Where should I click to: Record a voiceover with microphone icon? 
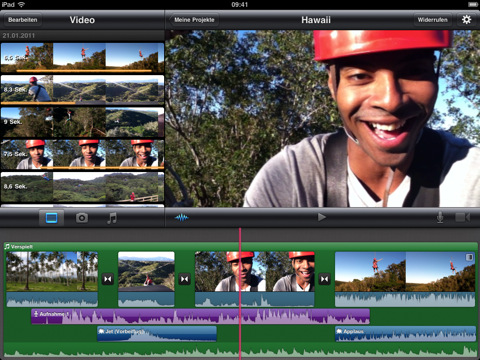440,218
